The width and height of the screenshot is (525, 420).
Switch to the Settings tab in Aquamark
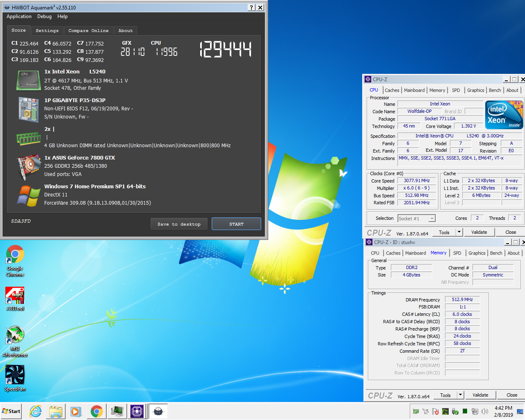[47, 30]
